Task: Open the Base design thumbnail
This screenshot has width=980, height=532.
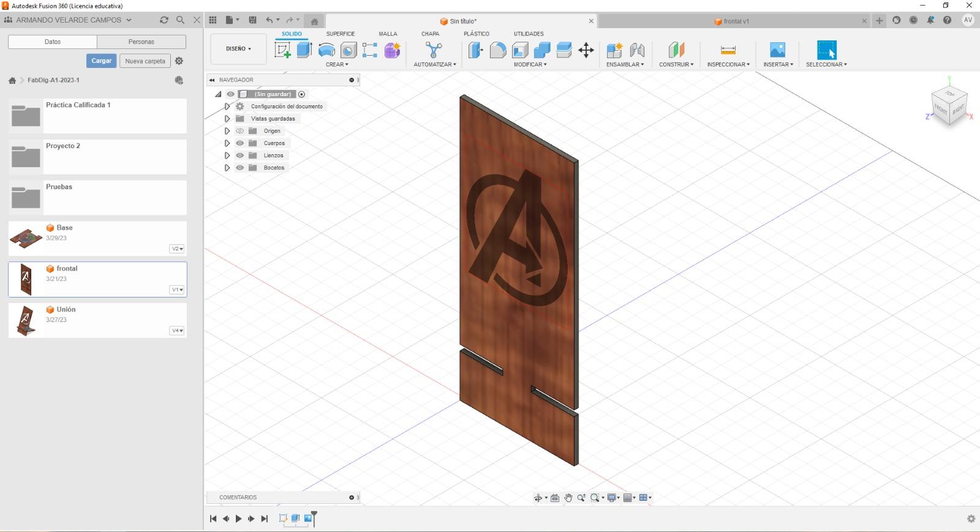Action: (x=26, y=238)
